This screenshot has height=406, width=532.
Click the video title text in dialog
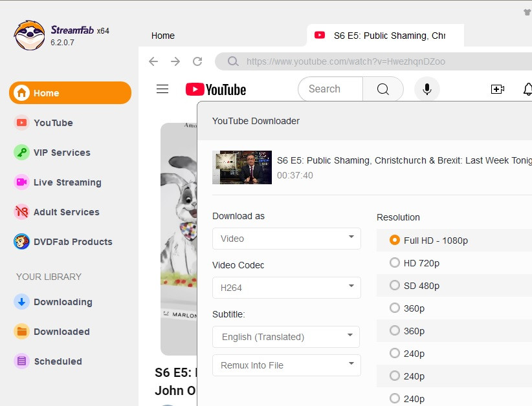(x=405, y=160)
